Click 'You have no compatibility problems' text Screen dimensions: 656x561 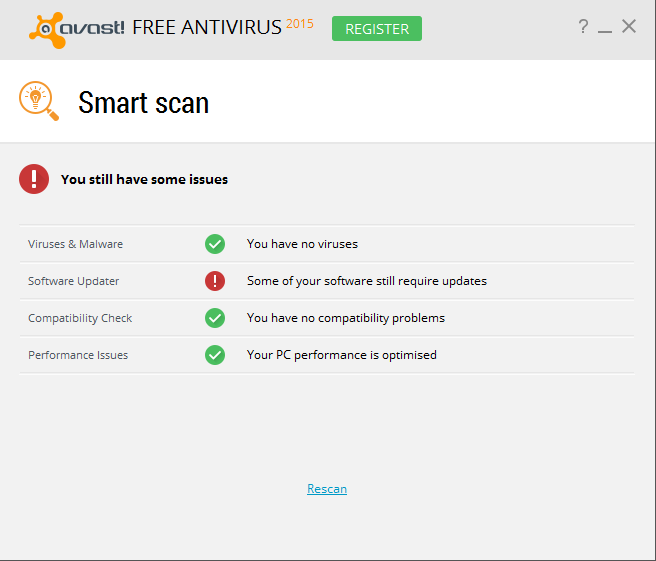coord(346,318)
